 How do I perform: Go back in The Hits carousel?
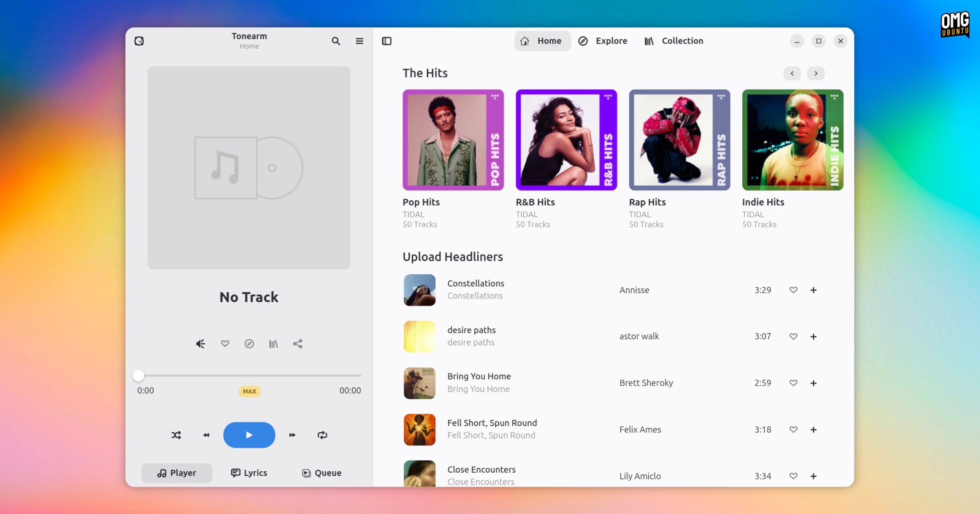point(792,73)
